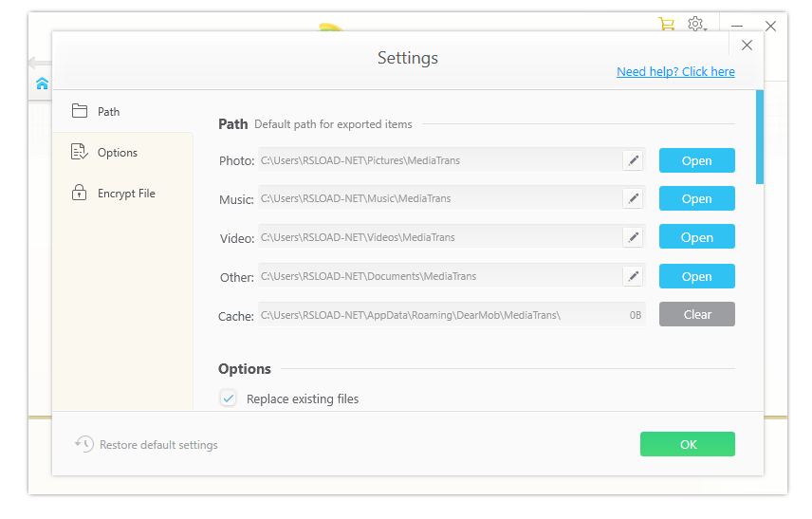Image resolution: width=812 pixels, height=519 pixels.
Task: Follow the Need help? Click here link
Action: click(x=675, y=72)
